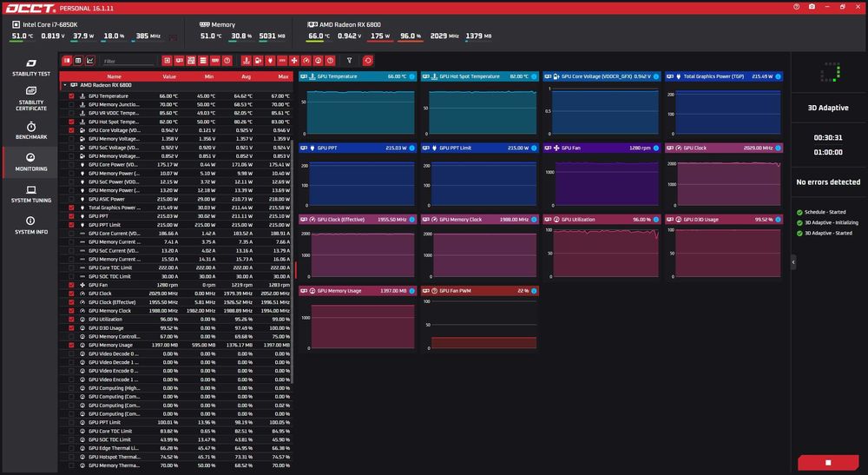Screen dimensions: 868x475
Task: Sort table by the Value column header
Action: click(x=169, y=76)
